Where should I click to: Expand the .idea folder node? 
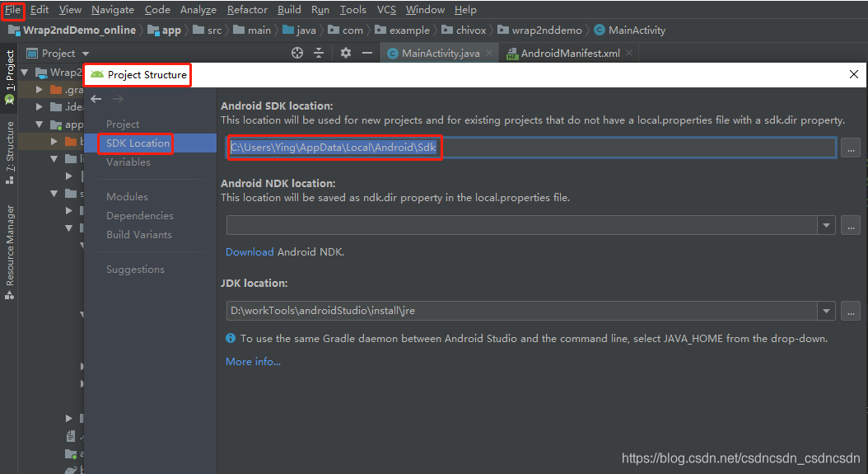(40, 106)
